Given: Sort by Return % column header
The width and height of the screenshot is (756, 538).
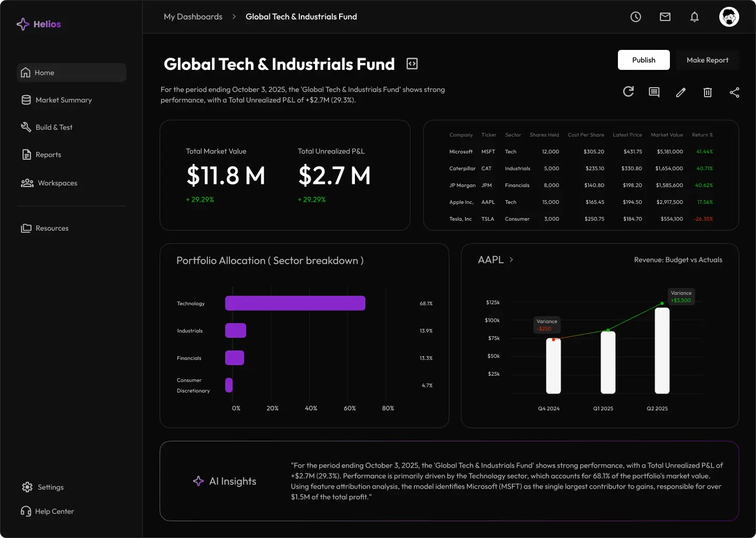Looking at the screenshot, I should pos(702,135).
